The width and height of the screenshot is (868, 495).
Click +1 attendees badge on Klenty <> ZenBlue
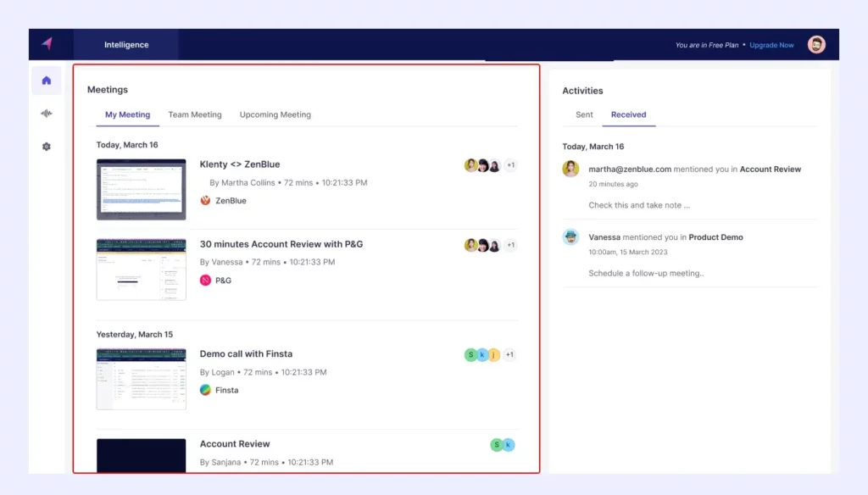click(510, 165)
